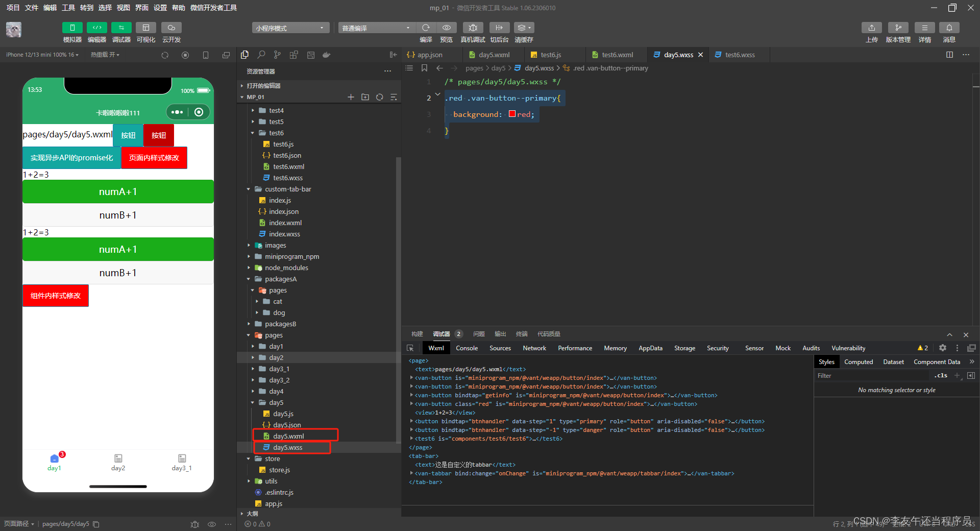Switch to the test6.js editor tab

[551, 55]
